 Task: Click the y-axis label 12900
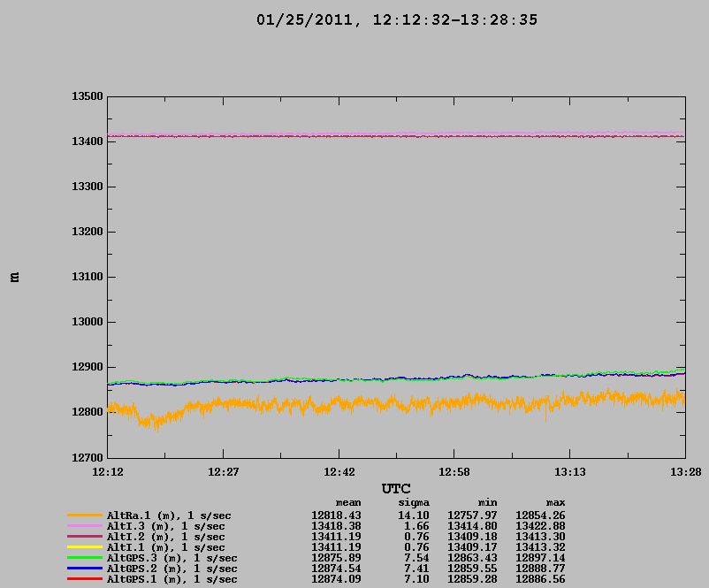(88, 367)
